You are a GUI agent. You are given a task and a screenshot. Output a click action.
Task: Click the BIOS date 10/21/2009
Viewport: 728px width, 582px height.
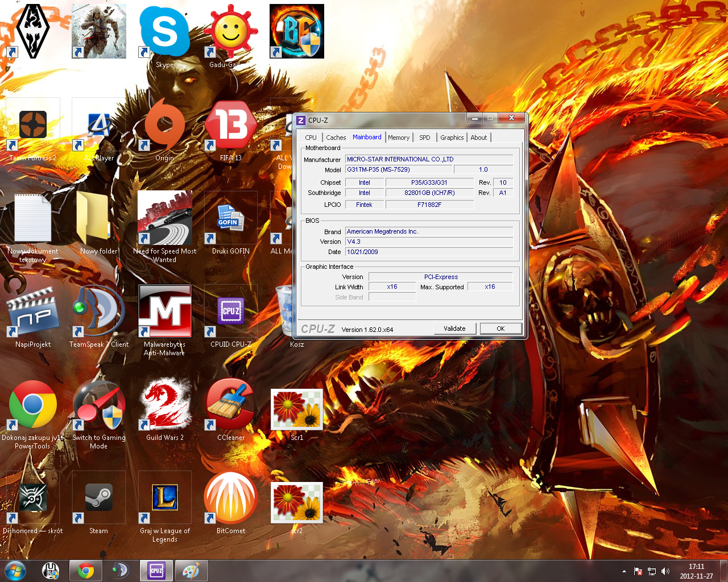click(x=429, y=252)
